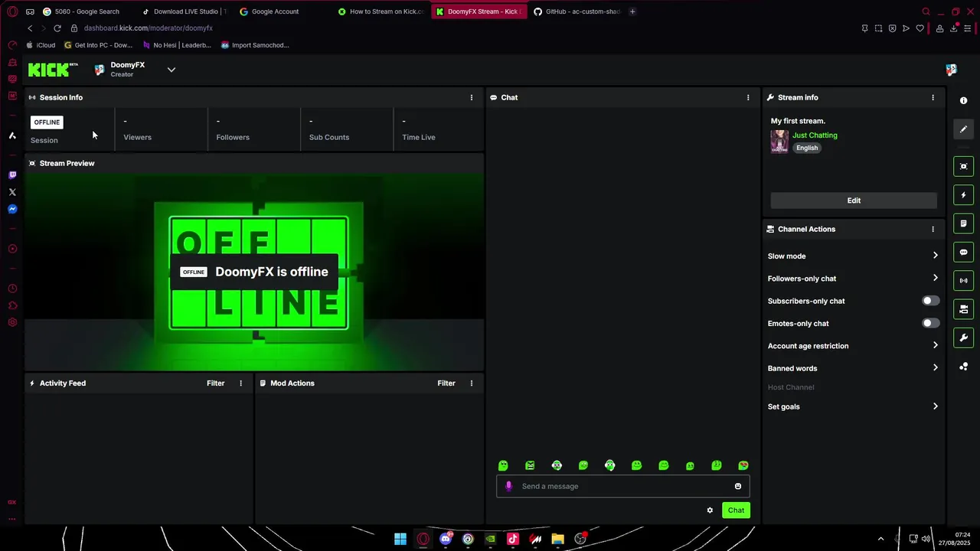Open the iCloud bookmark
The image size is (980, 551).
pyautogui.click(x=41, y=45)
